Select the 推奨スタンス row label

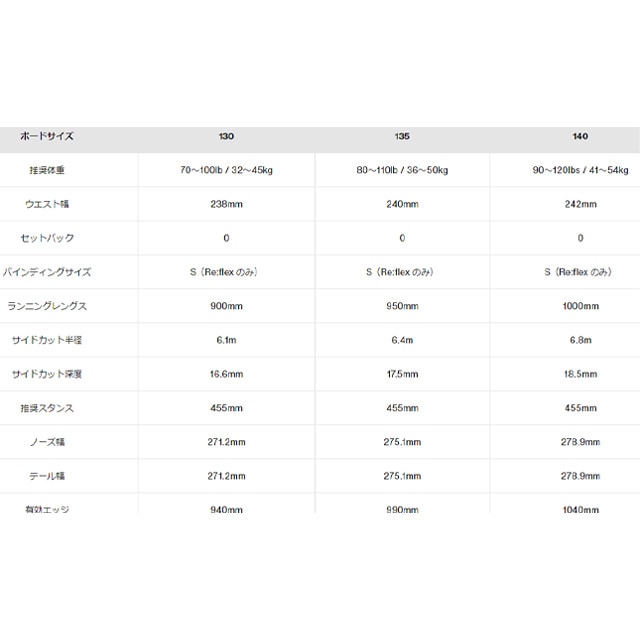(48, 408)
